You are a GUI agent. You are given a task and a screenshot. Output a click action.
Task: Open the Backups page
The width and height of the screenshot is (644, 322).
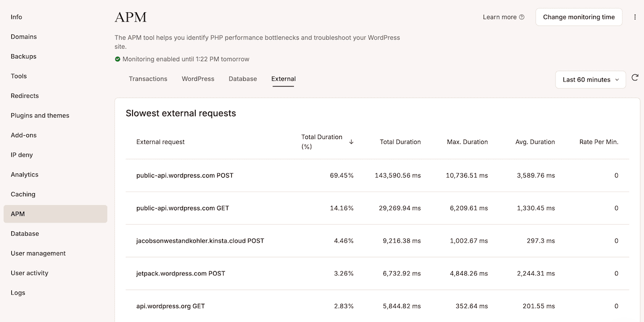click(23, 56)
